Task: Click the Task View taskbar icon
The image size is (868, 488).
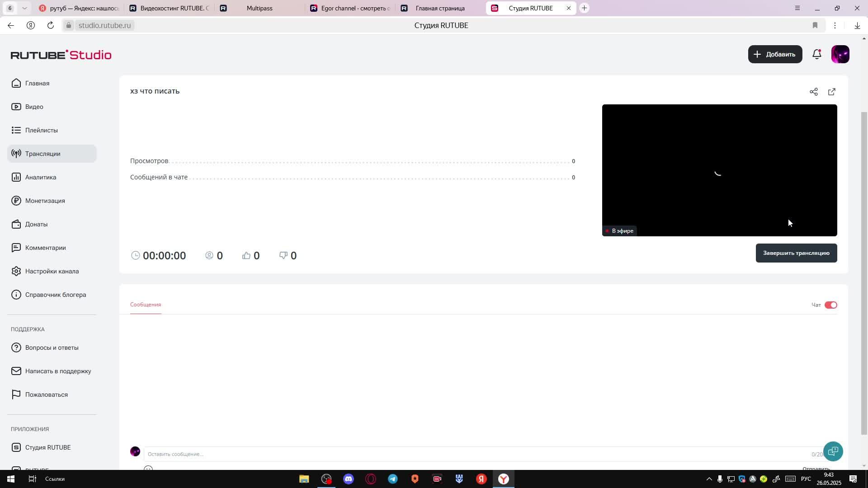Action: click(x=33, y=479)
